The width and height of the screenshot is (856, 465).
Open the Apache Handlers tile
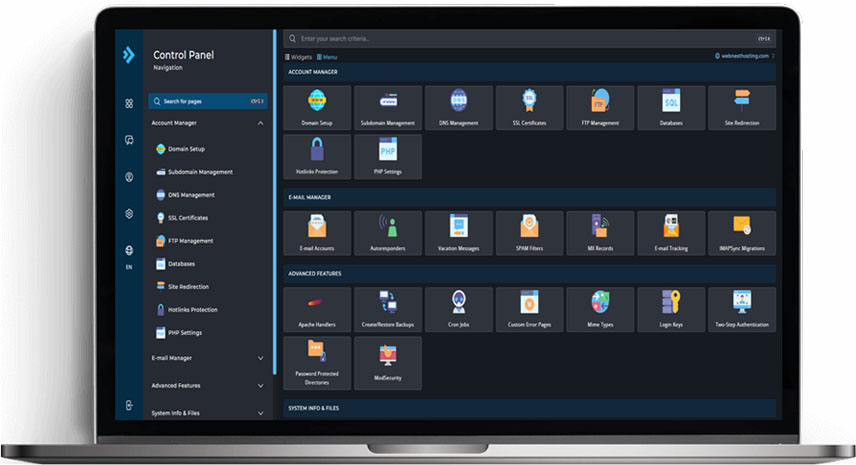(x=317, y=309)
